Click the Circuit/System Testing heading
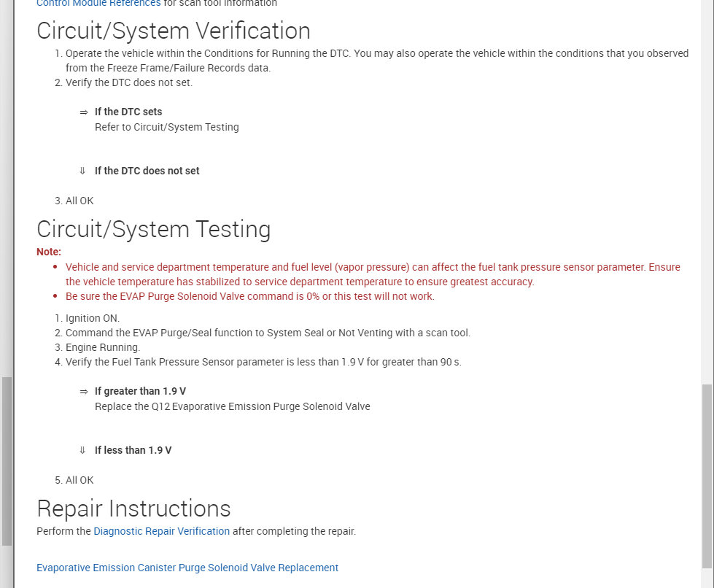The width and height of the screenshot is (714, 588). 153,229
